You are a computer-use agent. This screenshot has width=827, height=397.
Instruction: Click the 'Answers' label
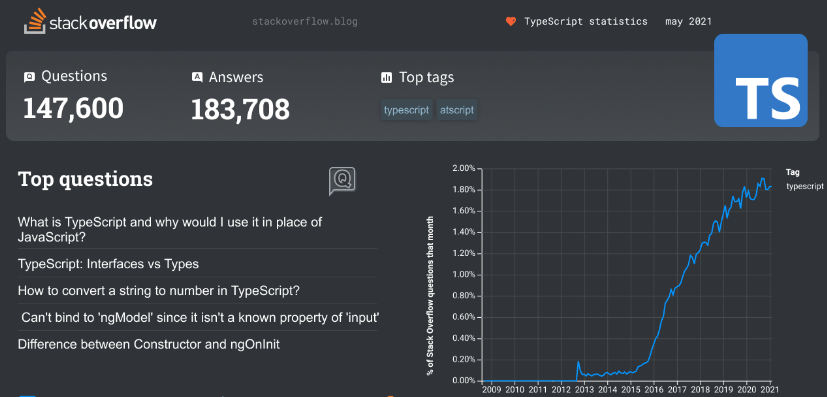point(236,78)
